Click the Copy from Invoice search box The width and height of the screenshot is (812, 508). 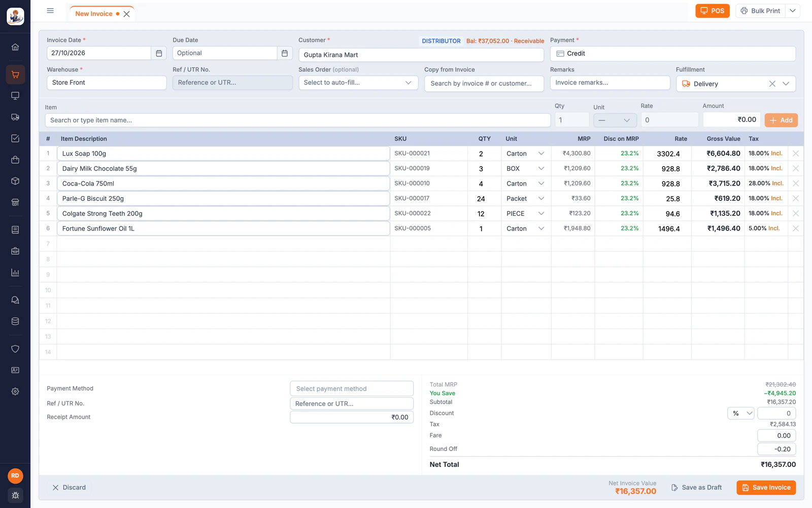pos(484,84)
